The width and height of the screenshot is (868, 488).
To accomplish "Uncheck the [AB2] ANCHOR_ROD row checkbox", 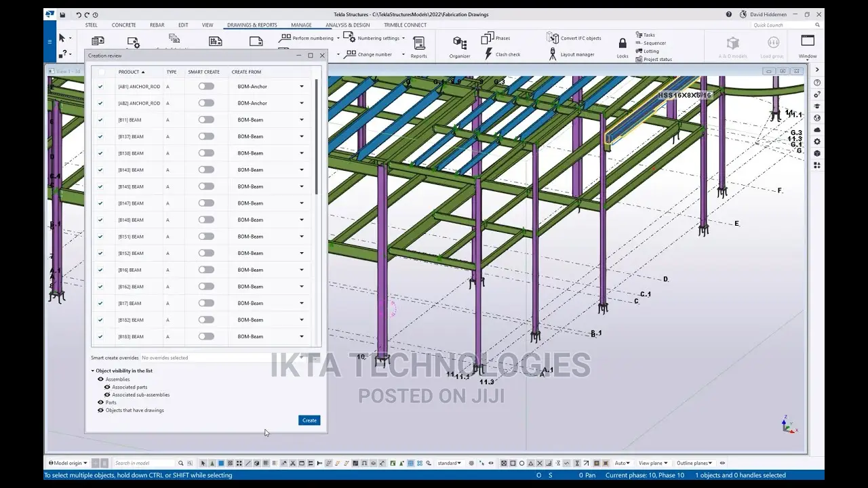I will 101,103.
